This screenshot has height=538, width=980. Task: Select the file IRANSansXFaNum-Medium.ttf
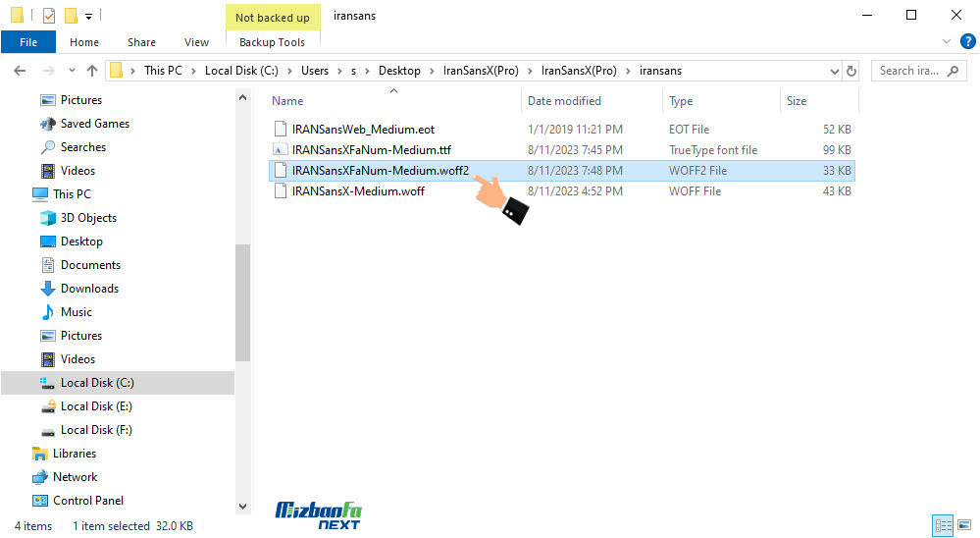[x=371, y=150]
